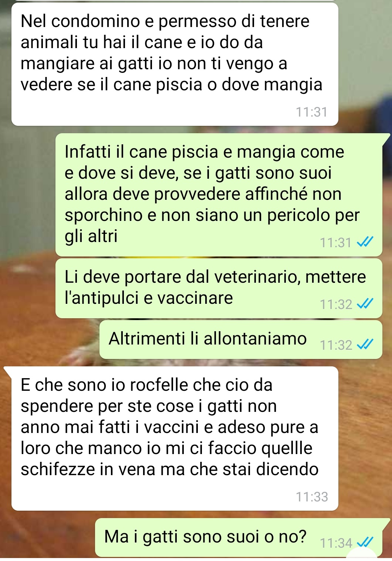The height and width of the screenshot is (561, 392).
Task: Select the 'Li deve portare dal veterinario' message
Action: [x=219, y=288]
